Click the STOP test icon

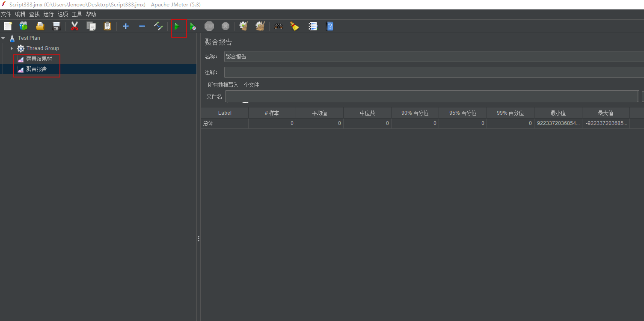209,26
